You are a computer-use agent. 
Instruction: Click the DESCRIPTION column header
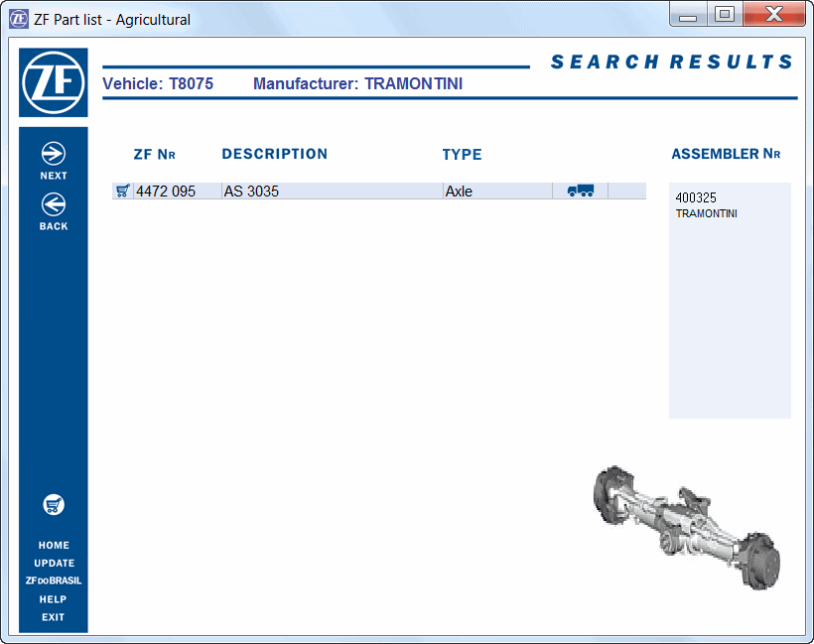click(x=274, y=154)
